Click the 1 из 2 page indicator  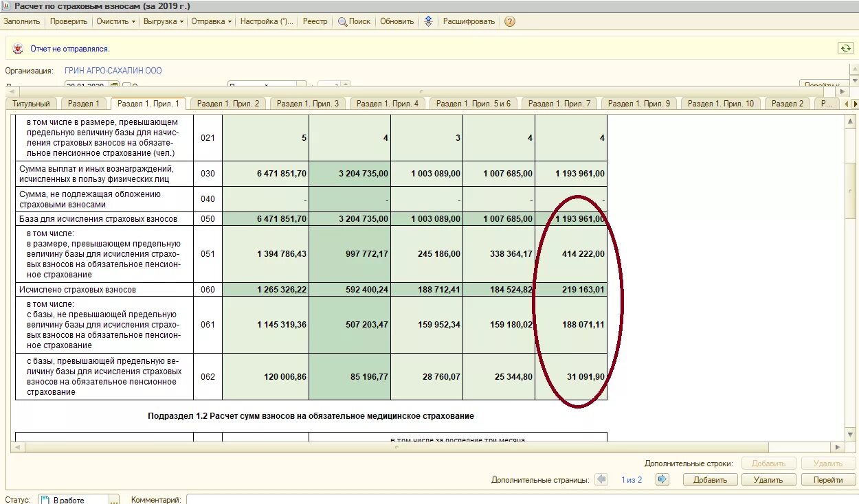(x=632, y=480)
